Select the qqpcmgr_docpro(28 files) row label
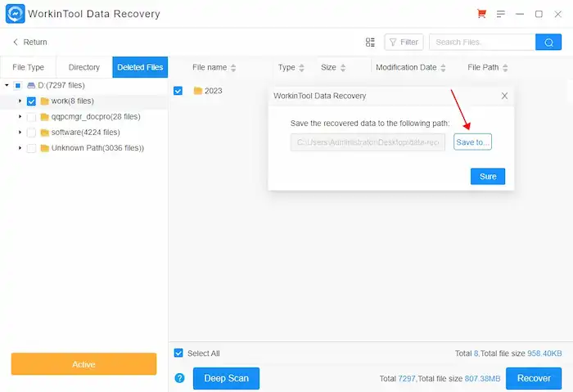Screen dimensions: 573x392 click(96, 117)
